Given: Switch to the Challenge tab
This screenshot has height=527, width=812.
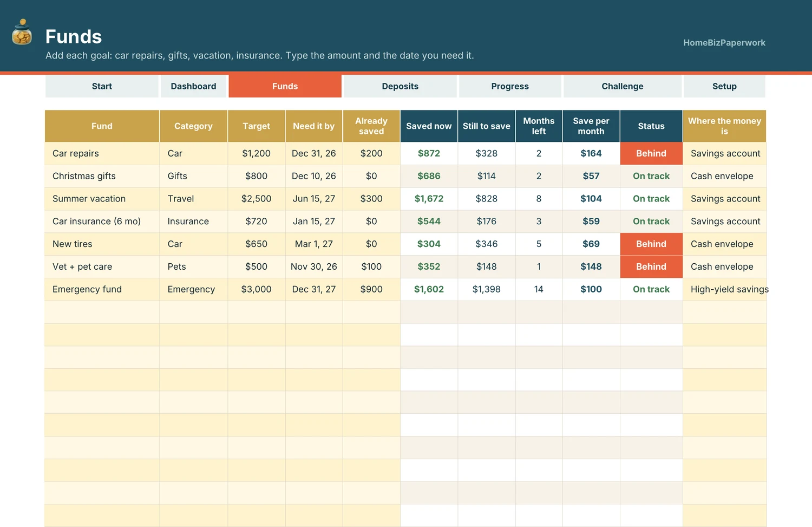Looking at the screenshot, I should point(623,86).
